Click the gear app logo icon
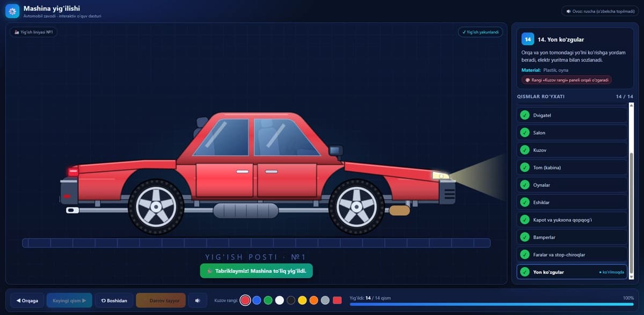The image size is (644, 315). click(x=13, y=11)
